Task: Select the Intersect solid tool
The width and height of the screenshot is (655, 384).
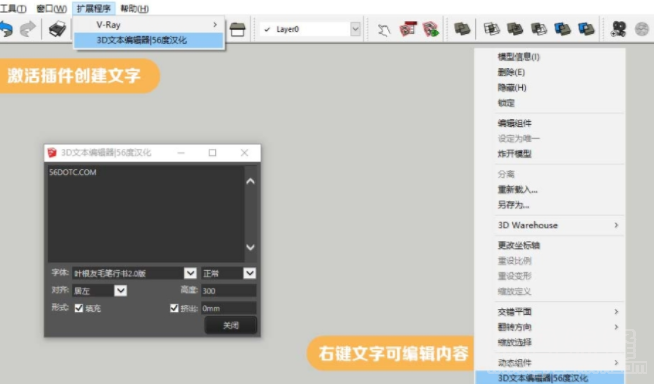Action: click(492, 29)
